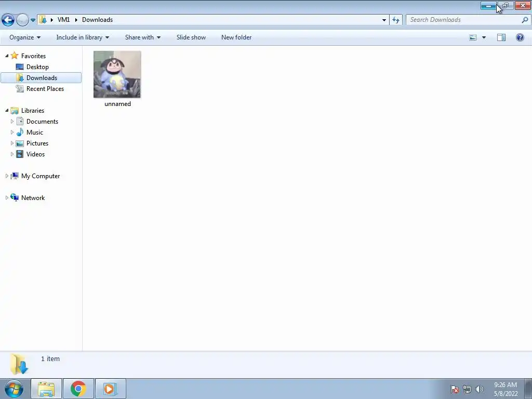Collapse the Libraries group
The height and width of the screenshot is (399, 532).
pyautogui.click(x=7, y=110)
